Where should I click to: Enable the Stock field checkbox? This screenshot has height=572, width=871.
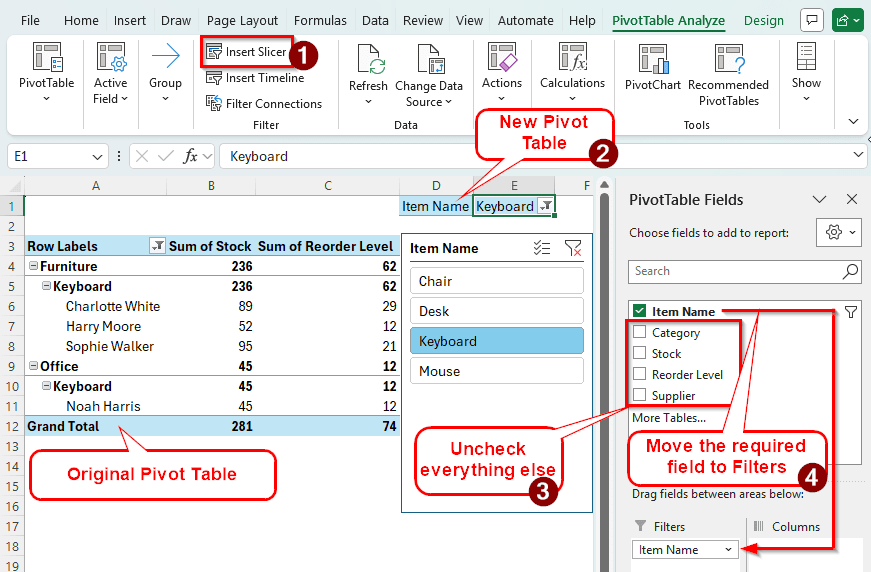coord(639,354)
